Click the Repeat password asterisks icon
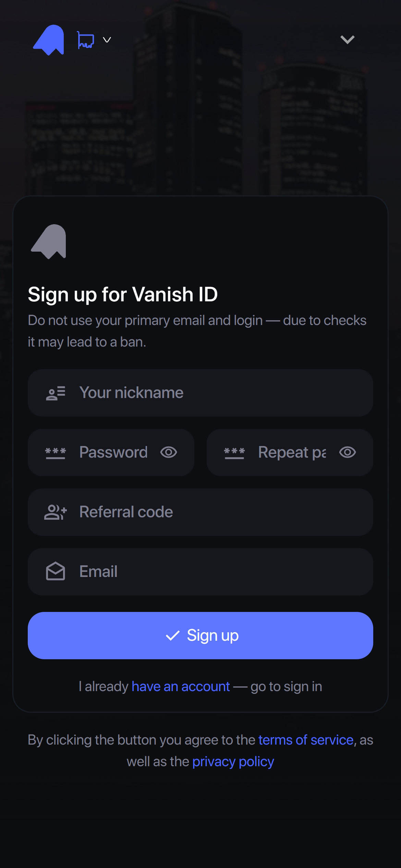Screen dimensions: 401x868 click(234, 453)
